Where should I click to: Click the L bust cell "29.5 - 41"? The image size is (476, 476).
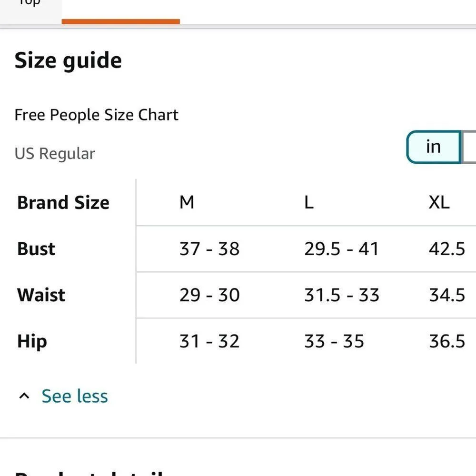(x=341, y=249)
